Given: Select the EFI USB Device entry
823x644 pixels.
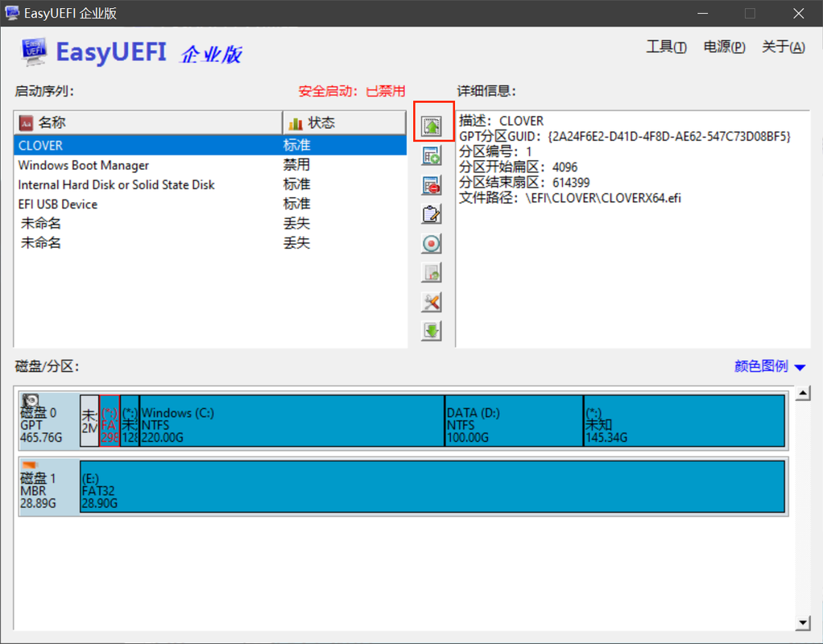Looking at the screenshot, I should [x=210, y=204].
